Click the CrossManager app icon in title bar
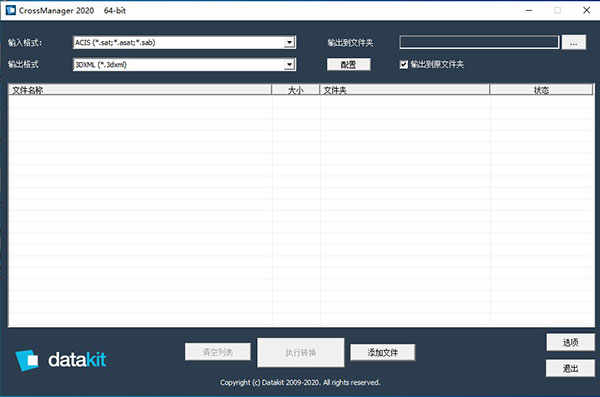 11,10
